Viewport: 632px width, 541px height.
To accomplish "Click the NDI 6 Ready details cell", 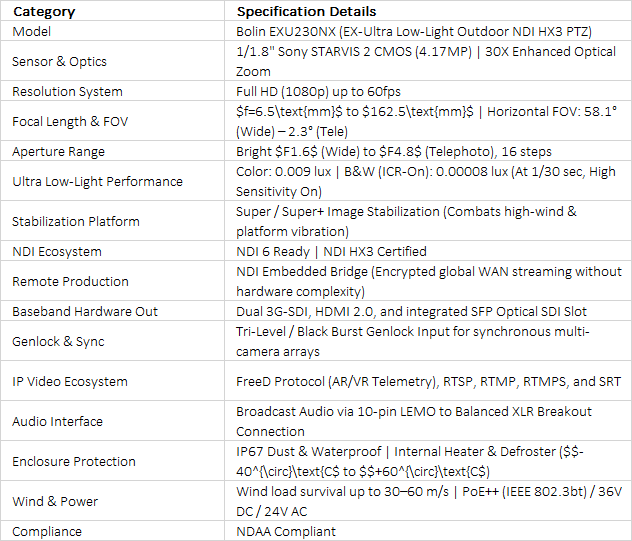I will (428, 251).
